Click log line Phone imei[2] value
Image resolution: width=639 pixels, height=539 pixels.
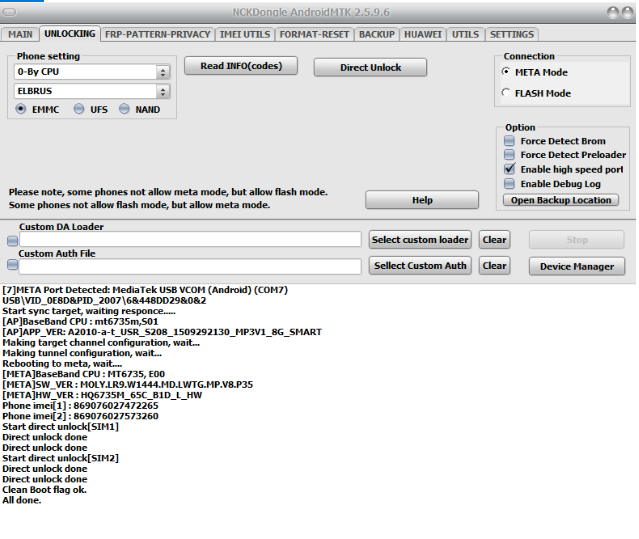[x=116, y=416]
